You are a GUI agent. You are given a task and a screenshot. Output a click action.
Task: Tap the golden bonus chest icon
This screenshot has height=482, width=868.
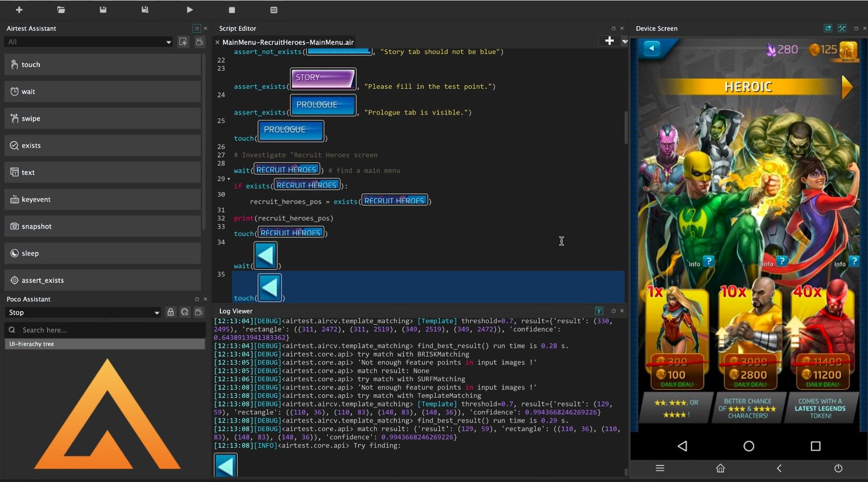click(x=848, y=51)
